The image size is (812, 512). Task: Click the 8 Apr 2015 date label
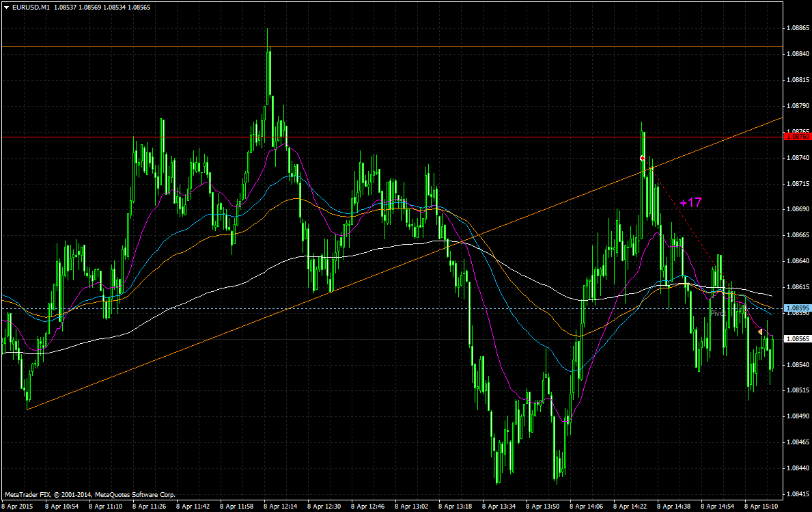pos(17,507)
